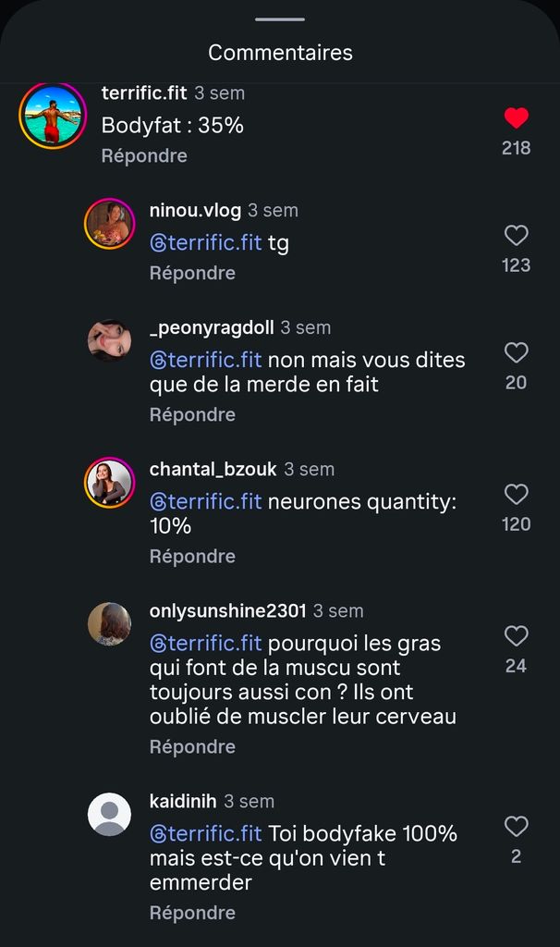Image resolution: width=560 pixels, height=947 pixels.
Task: Tap heart icon on chantal_bzouk's comment
Action: (516, 494)
